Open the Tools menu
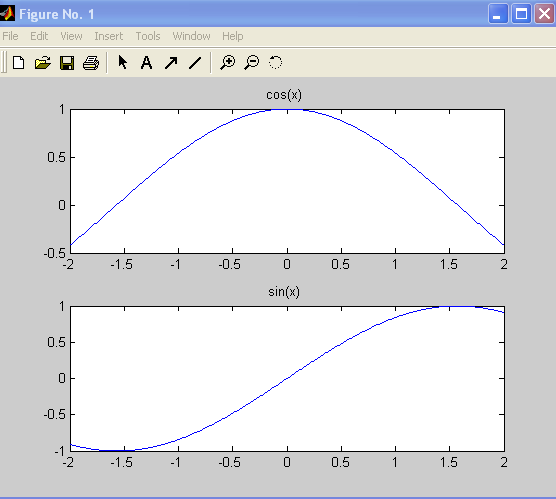 click(x=148, y=36)
